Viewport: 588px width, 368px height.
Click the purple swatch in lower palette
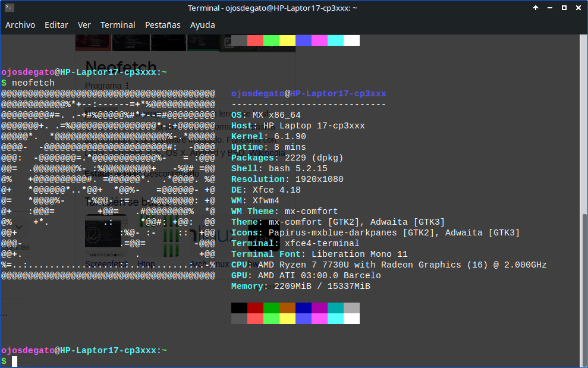[319, 308]
